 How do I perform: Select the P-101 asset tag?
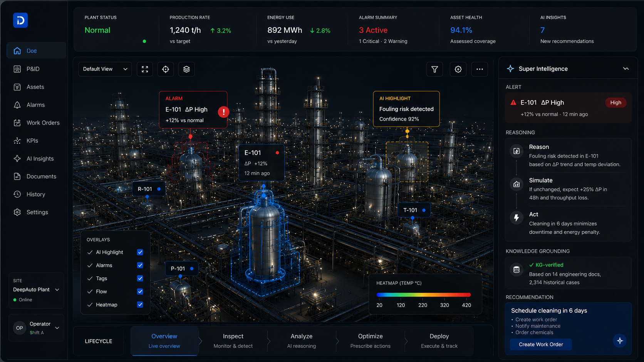pos(182,269)
